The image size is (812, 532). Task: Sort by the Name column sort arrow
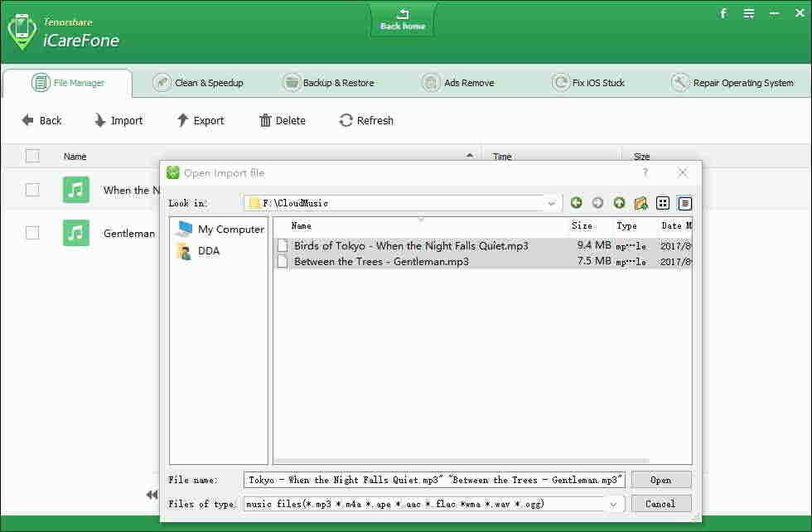click(469, 156)
